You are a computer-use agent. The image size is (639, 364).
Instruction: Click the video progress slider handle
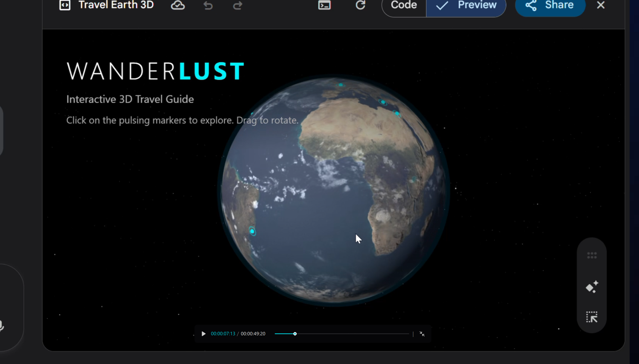click(x=295, y=334)
